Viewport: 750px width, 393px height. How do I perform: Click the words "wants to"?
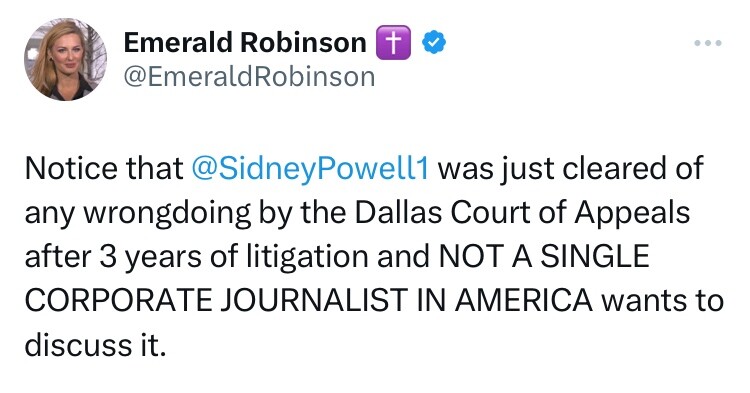click(662, 301)
